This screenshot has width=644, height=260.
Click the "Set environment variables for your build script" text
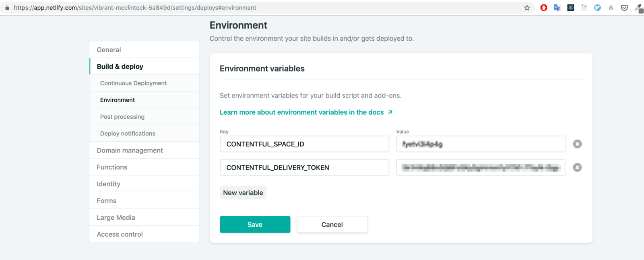tap(310, 95)
